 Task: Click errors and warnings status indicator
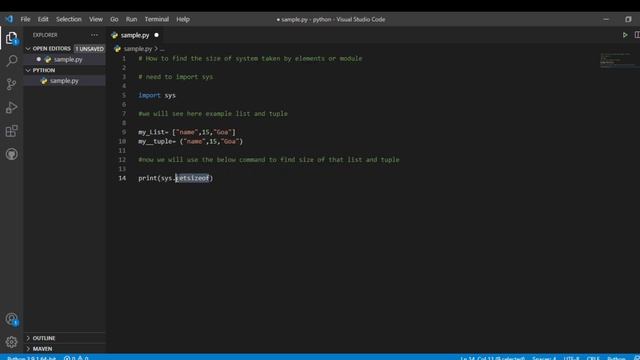coord(76,358)
